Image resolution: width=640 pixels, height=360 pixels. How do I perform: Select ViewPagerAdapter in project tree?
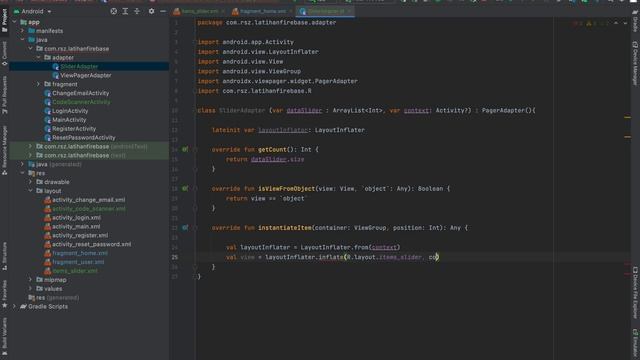(x=86, y=76)
